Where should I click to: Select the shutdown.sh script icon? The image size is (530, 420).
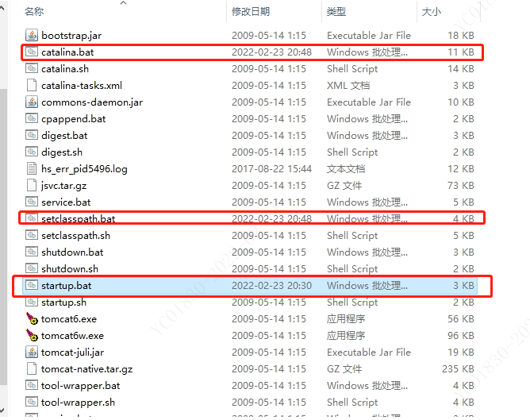click(x=32, y=268)
